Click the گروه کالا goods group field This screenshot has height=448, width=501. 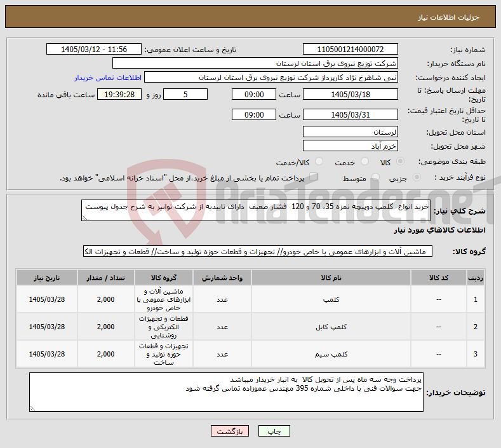click(x=258, y=252)
